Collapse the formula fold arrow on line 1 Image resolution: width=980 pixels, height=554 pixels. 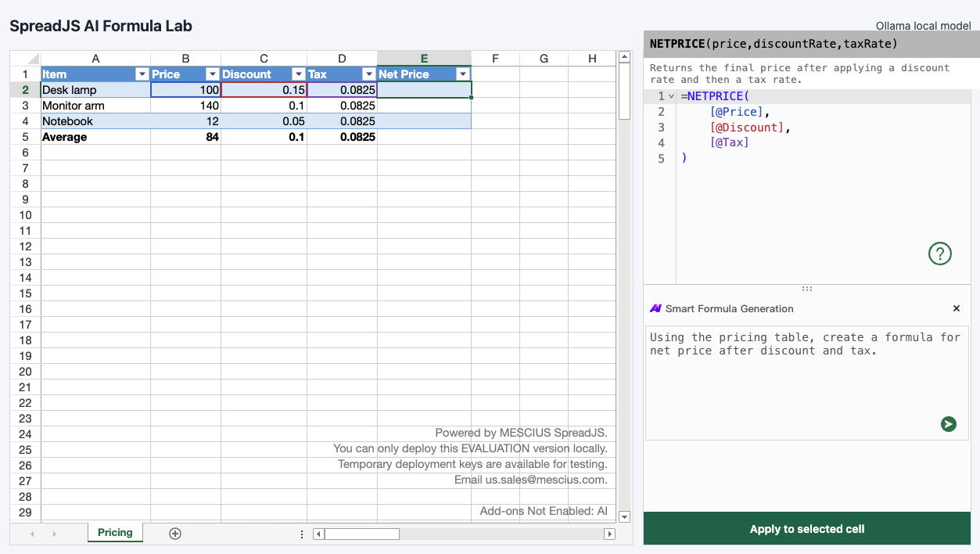[671, 96]
